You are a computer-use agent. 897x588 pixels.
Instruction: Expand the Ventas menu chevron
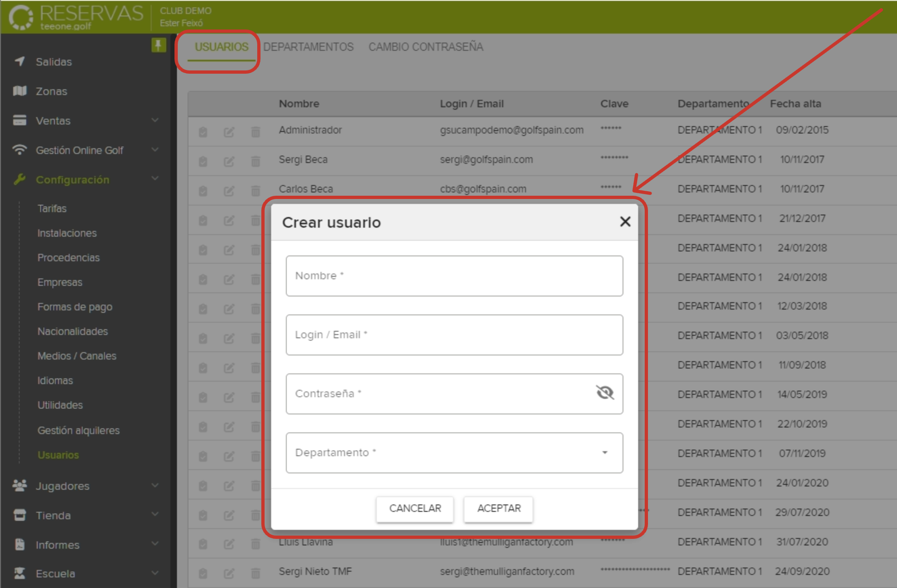pyautogui.click(x=155, y=120)
